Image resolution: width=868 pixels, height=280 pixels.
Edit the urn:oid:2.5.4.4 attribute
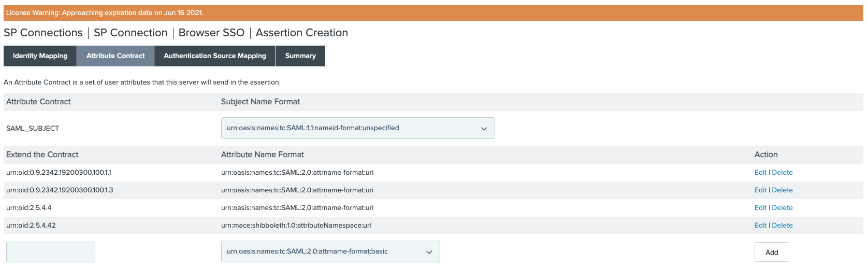click(760, 208)
